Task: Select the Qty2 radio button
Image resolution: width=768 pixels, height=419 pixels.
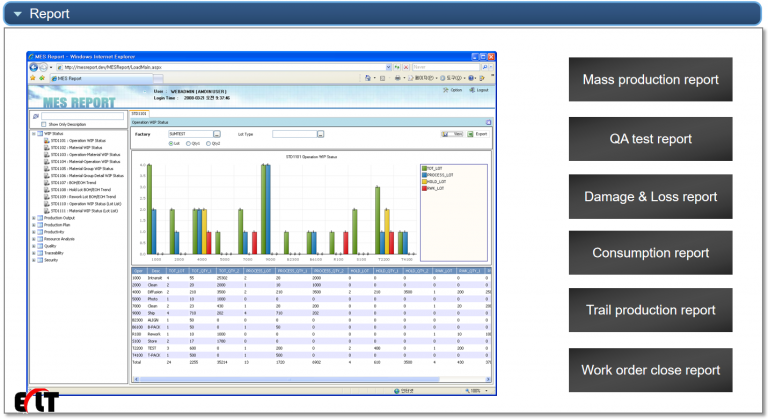Action: click(207, 142)
